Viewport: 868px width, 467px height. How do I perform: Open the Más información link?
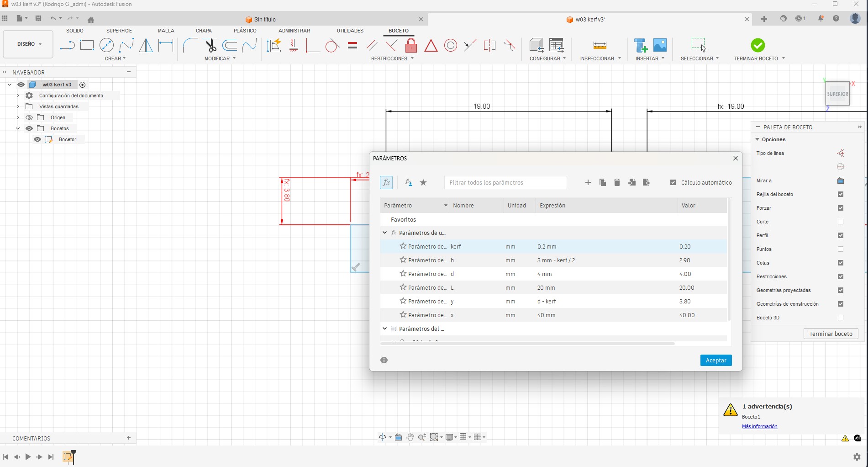tap(760, 426)
